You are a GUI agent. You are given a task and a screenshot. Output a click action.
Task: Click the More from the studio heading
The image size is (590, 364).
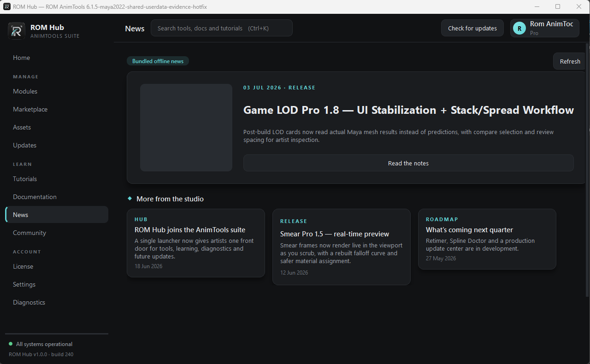(x=170, y=199)
